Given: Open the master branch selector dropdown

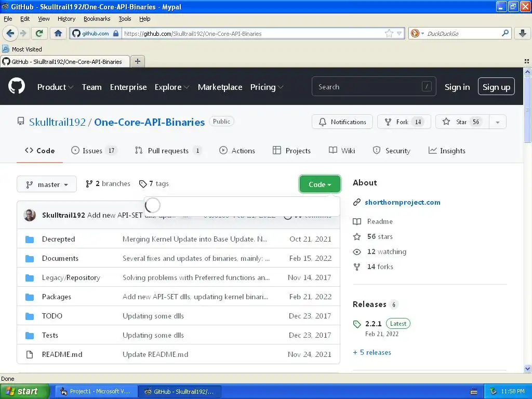Looking at the screenshot, I should [x=47, y=184].
